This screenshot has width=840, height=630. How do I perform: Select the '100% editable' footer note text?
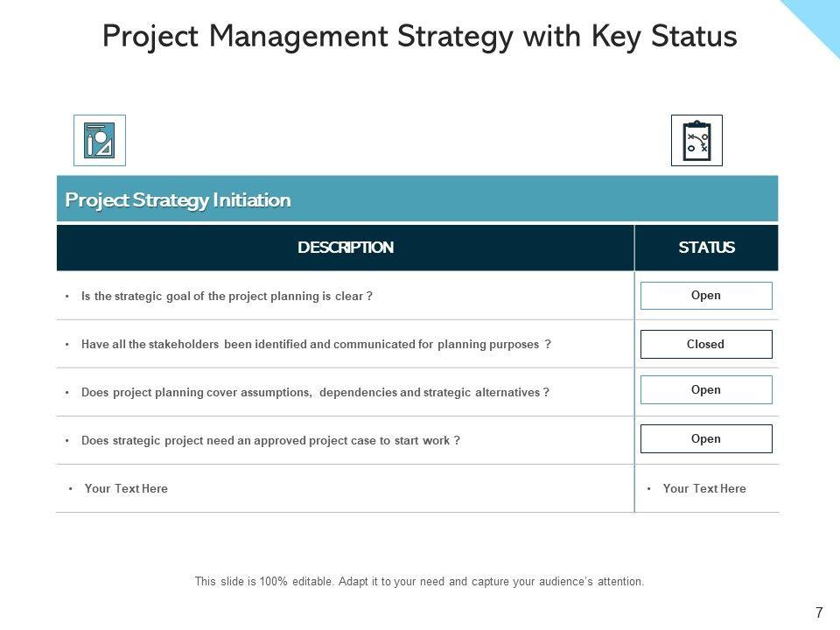click(419, 581)
